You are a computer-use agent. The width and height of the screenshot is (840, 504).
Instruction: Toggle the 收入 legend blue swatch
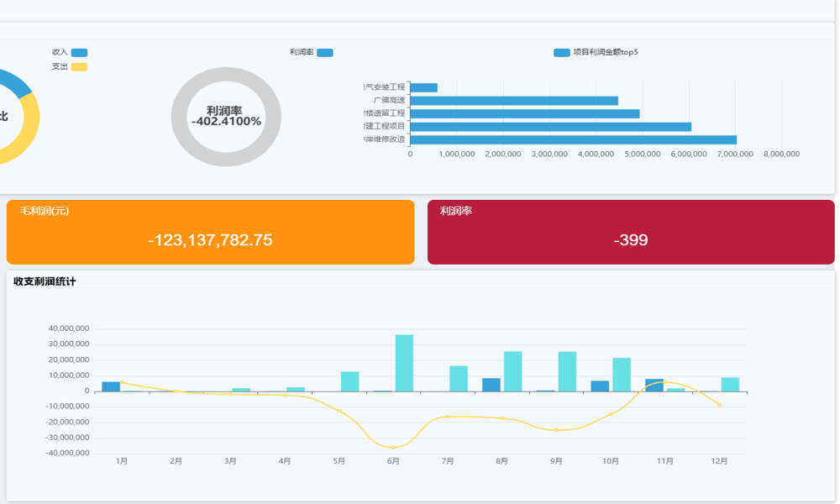[x=79, y=52]
